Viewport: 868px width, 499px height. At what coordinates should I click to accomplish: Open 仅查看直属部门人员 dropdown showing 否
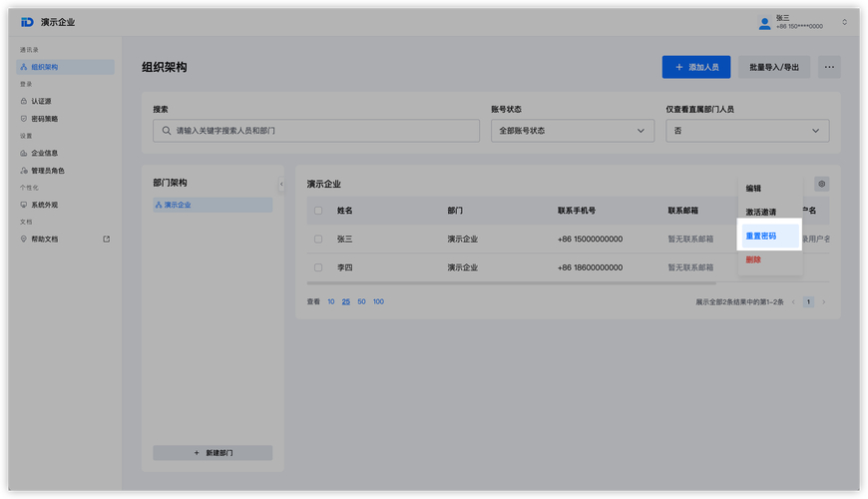pos(747,131)
